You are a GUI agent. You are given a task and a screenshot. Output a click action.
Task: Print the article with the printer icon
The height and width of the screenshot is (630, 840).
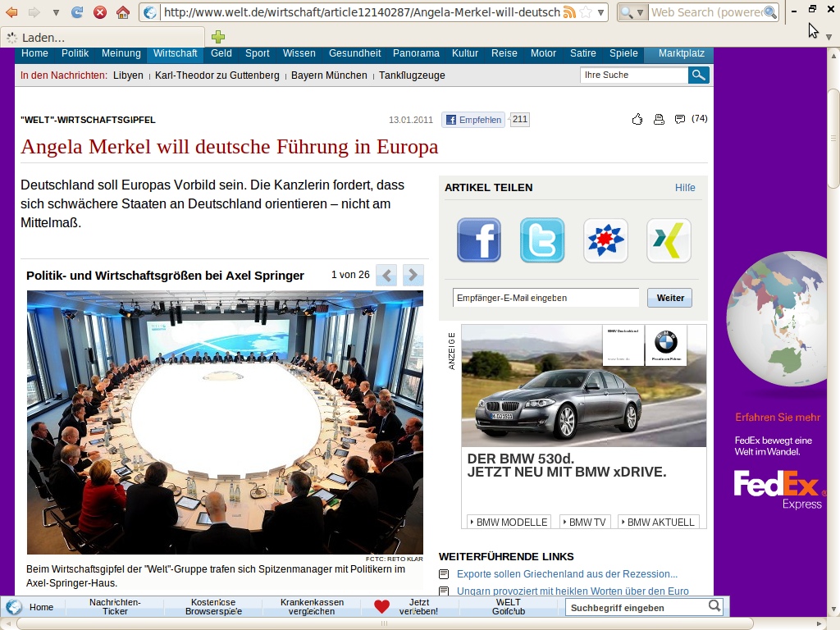659,120
